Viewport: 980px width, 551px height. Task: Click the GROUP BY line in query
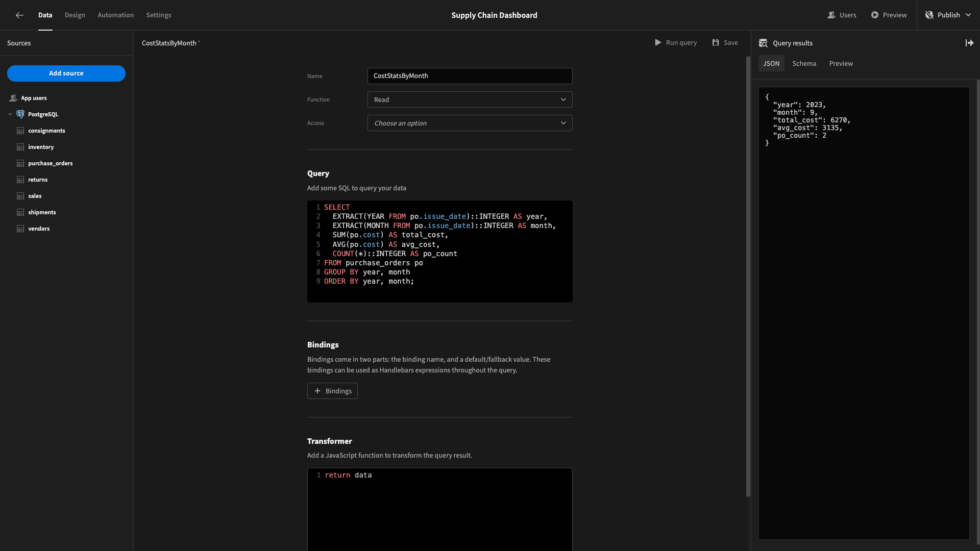tap(367, 272)
